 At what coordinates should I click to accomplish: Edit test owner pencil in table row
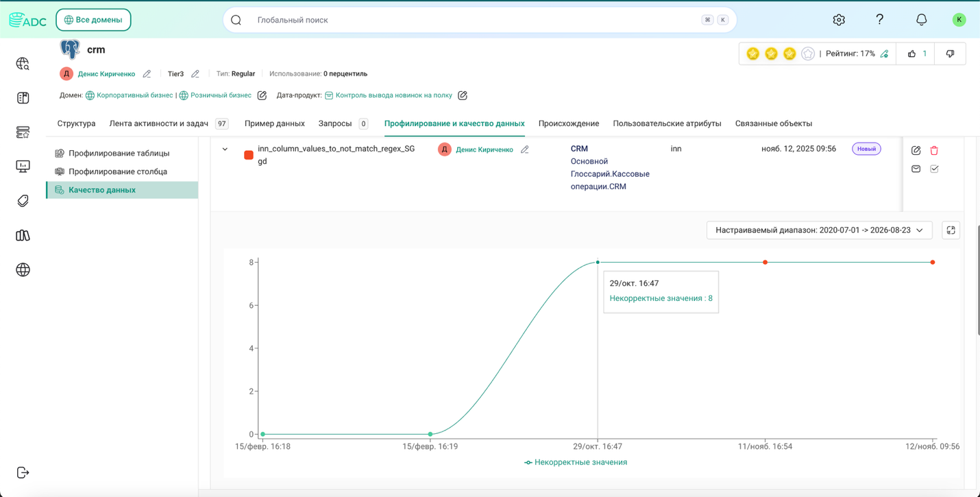(x=525, y=149)
